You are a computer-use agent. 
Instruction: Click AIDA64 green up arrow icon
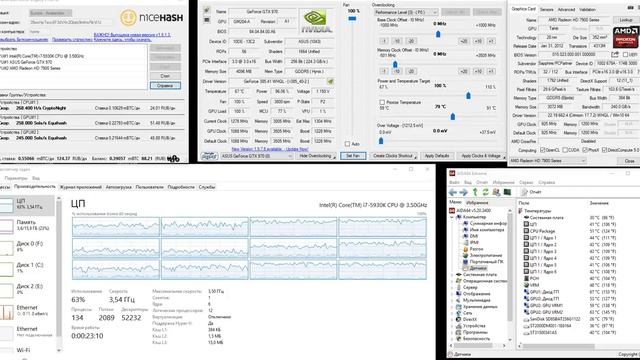[x=475, y=192]
